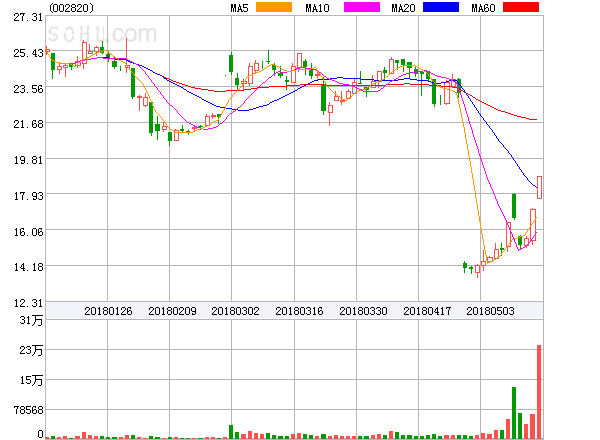This screenshot has height=440, width=600.
Task: Click the 20180417 date label
Action: click(x=427, y=311)
